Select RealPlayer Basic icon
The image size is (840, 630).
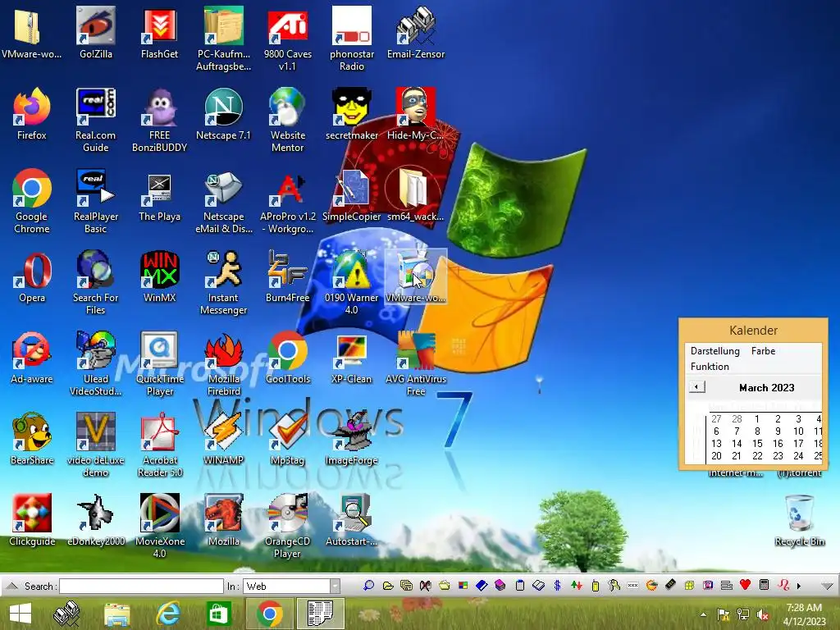coord(96,201)
